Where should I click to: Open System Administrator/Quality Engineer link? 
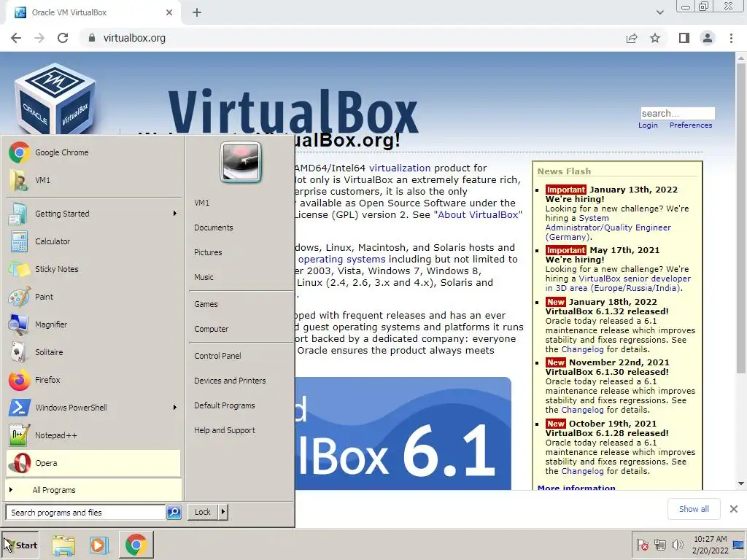[608, 227]
